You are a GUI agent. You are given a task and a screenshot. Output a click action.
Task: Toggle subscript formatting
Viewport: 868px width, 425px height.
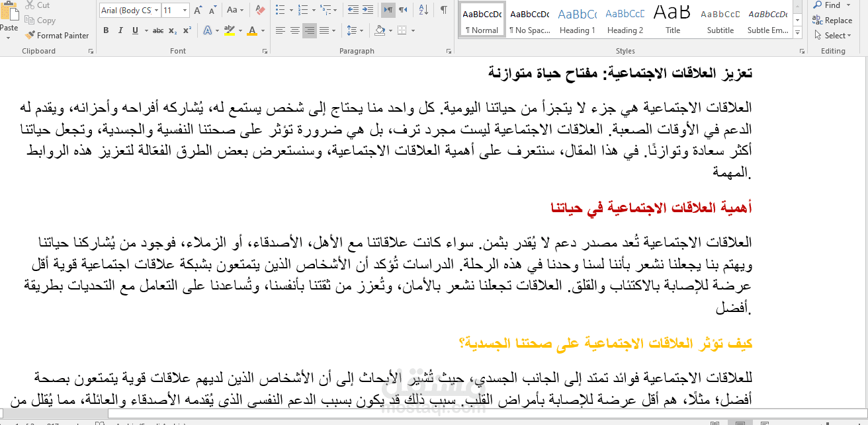coord(173,30)
